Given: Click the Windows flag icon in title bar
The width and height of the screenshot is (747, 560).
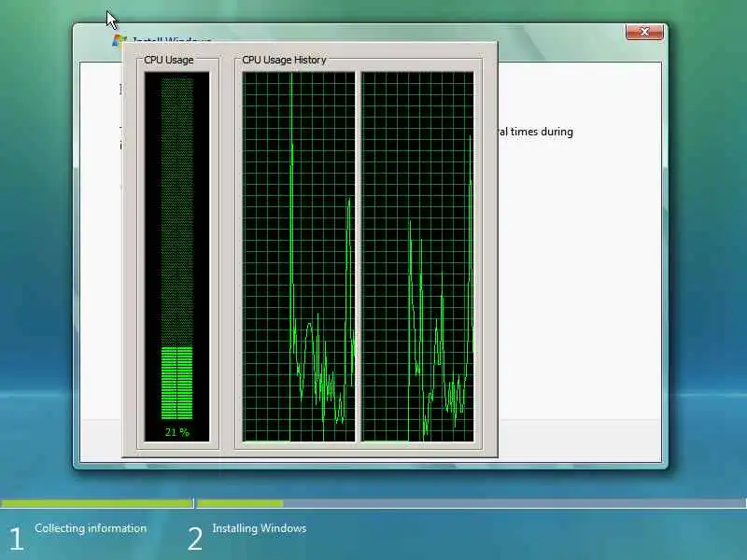Looking at the screenshot, I should tap(119, 39).
